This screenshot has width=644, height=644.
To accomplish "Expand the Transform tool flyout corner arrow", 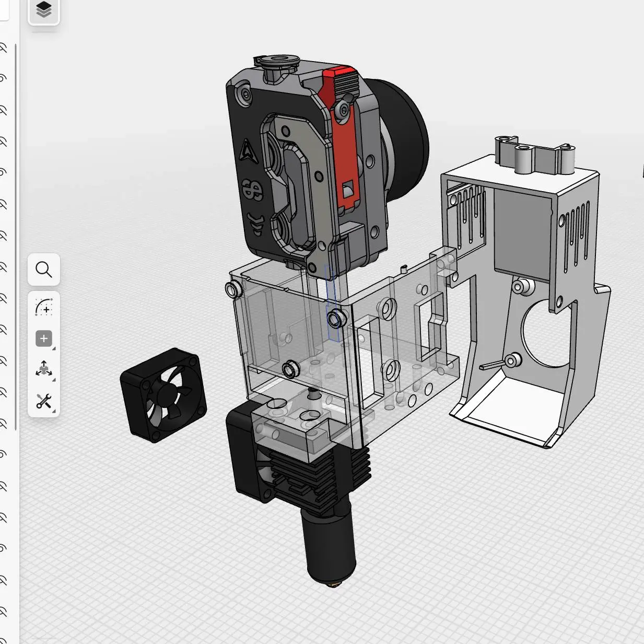I will point(54,380).
